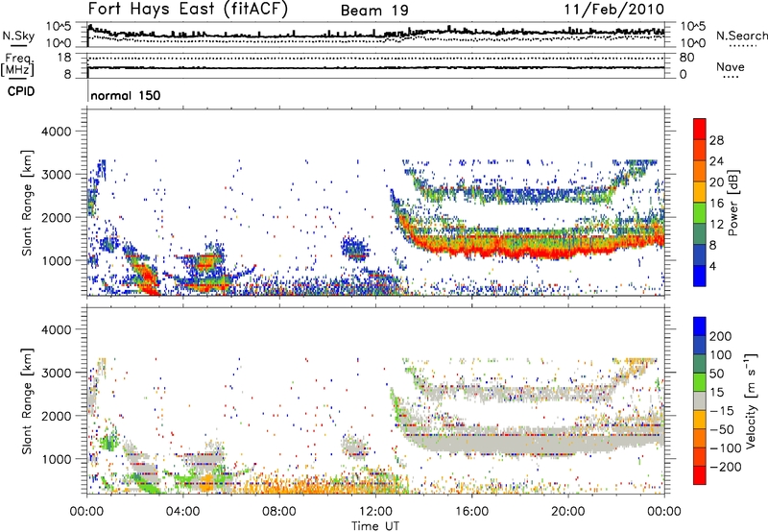This screenshot has width=768, height=532.
Task: Click the 'N.Search' legend label
Action: [741, 36]
